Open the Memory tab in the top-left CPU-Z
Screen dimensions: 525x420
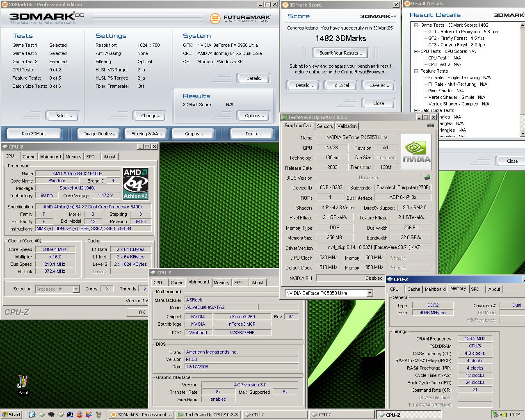(x=73, y=157)
